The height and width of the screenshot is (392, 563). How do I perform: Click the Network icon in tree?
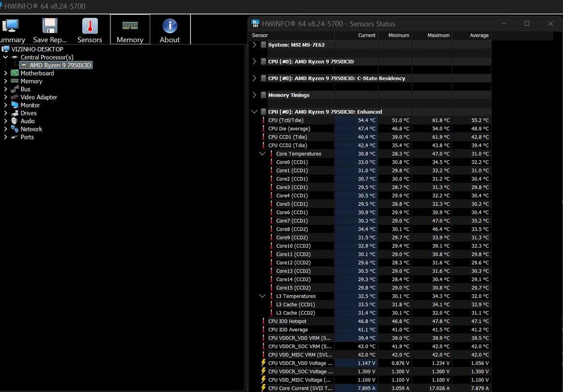click(15, 129)
